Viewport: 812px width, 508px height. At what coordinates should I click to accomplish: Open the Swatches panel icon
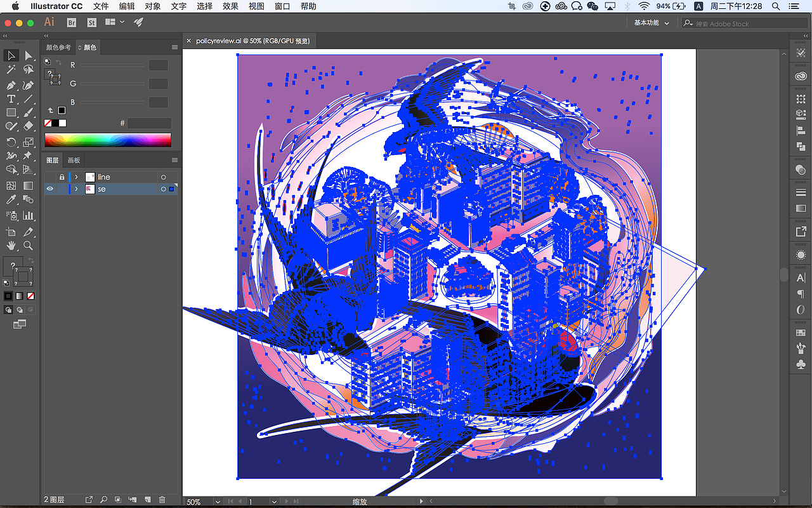point(801,333)
